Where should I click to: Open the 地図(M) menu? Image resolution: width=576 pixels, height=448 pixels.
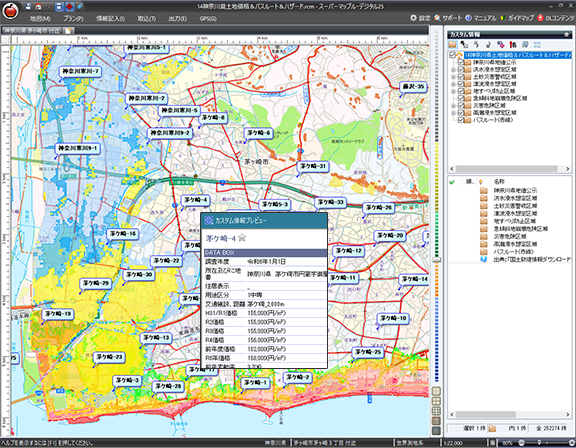(40, 18)
